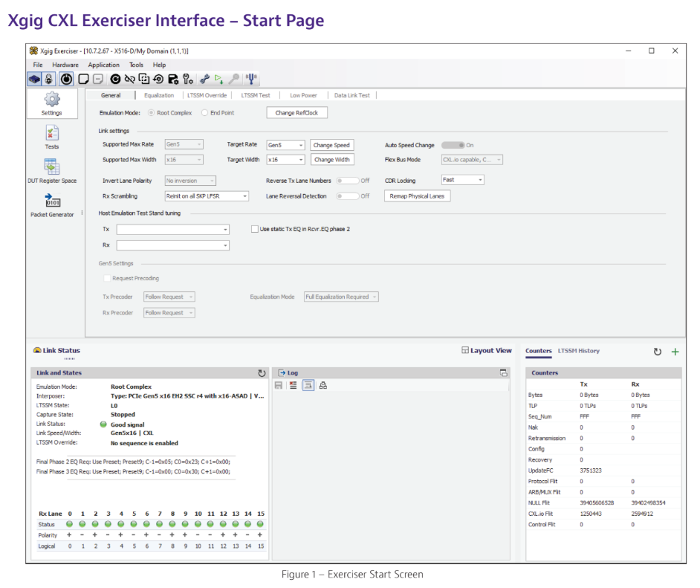Click the refresh icon in Link and States header

click(262, 372)
